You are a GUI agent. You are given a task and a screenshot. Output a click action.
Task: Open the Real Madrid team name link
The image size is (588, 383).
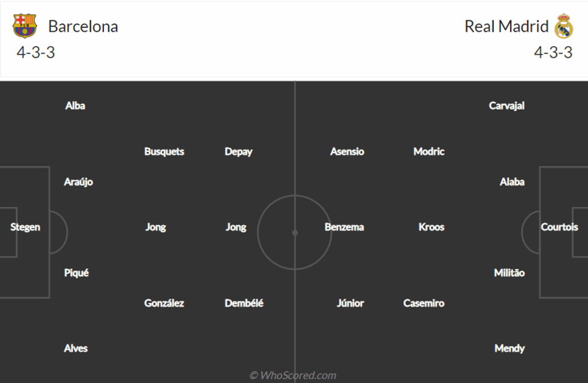[x=506, y=26]
